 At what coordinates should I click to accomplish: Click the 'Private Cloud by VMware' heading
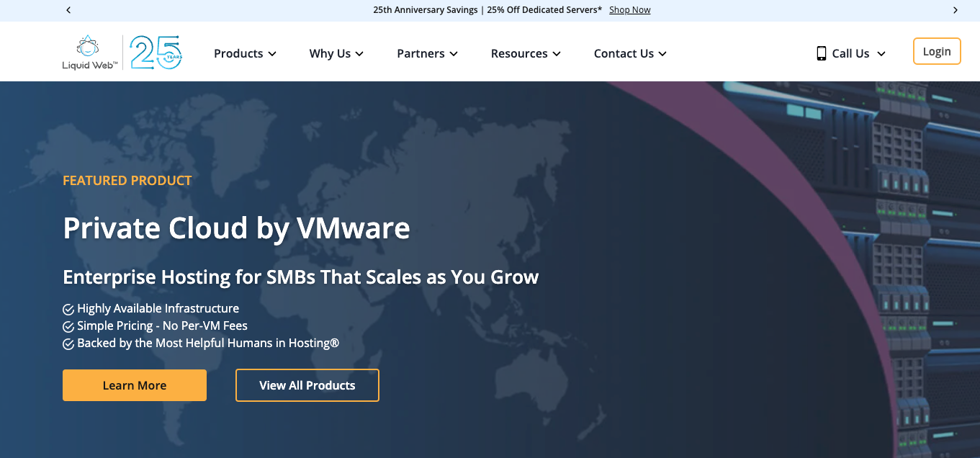[x=236, y=228]
